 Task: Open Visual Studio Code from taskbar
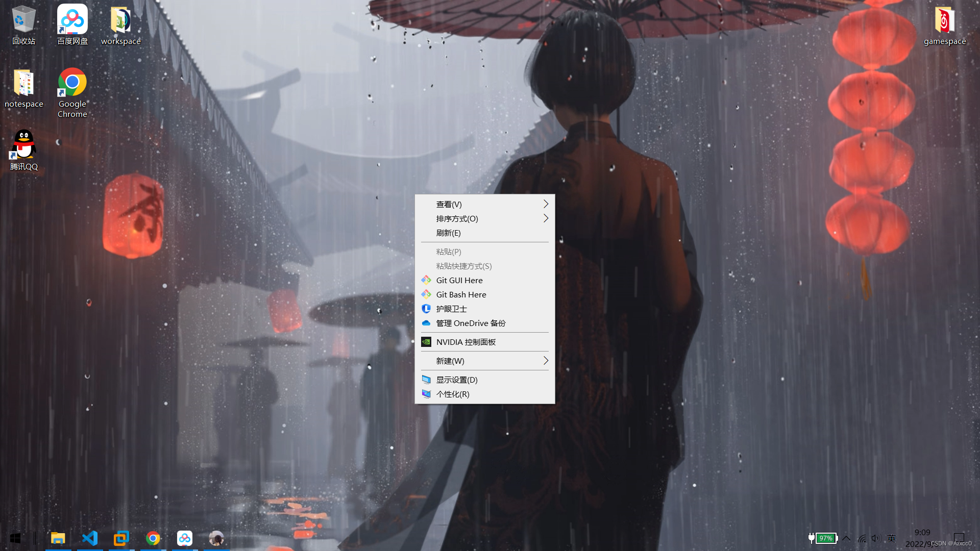coord(90,538)
